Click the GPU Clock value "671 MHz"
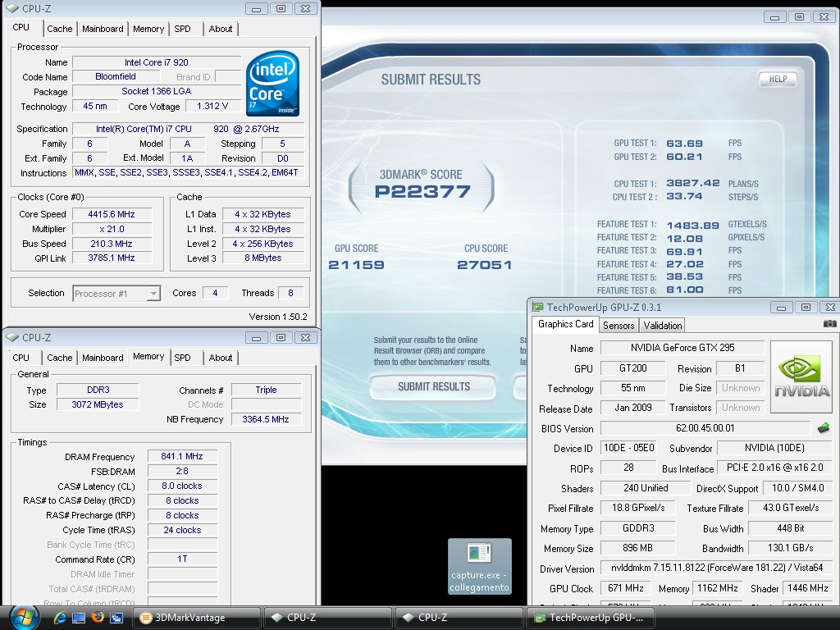Viewport: 840px width, 630px height. 626,588
